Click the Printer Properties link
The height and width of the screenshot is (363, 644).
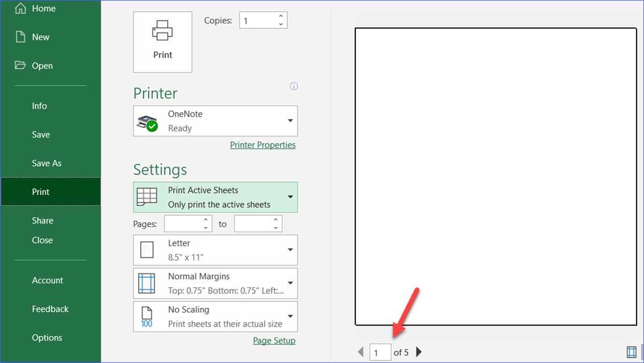tap(263, 145)
